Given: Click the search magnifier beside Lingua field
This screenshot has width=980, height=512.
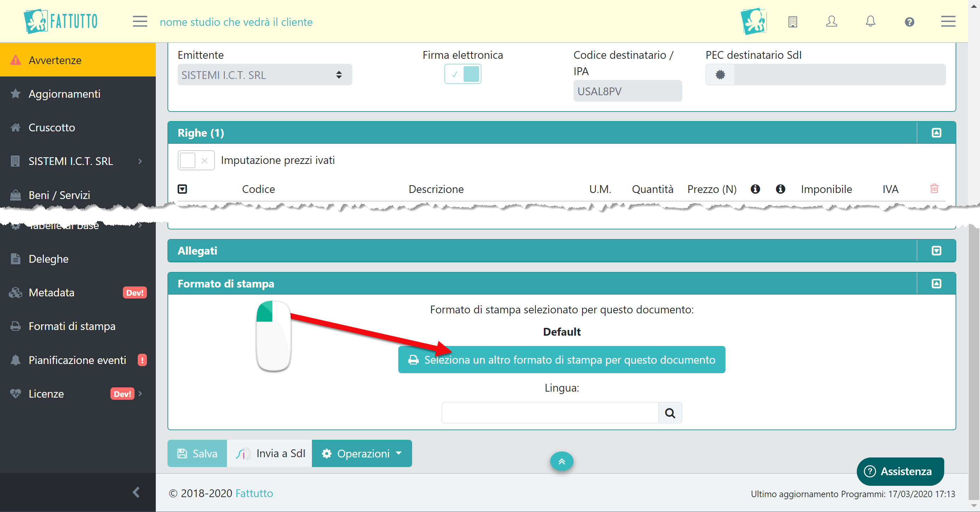Looking at the screenshot, I should (670, 413).
